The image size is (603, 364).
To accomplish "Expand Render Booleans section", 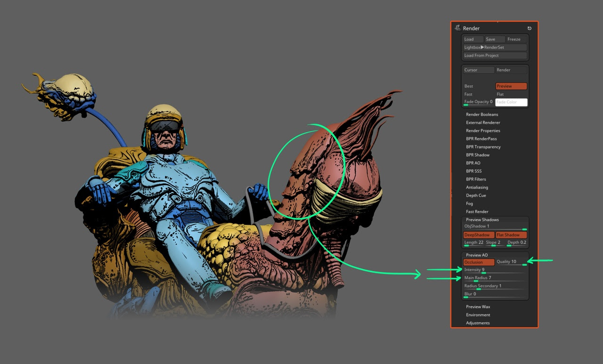I will 482,114.
